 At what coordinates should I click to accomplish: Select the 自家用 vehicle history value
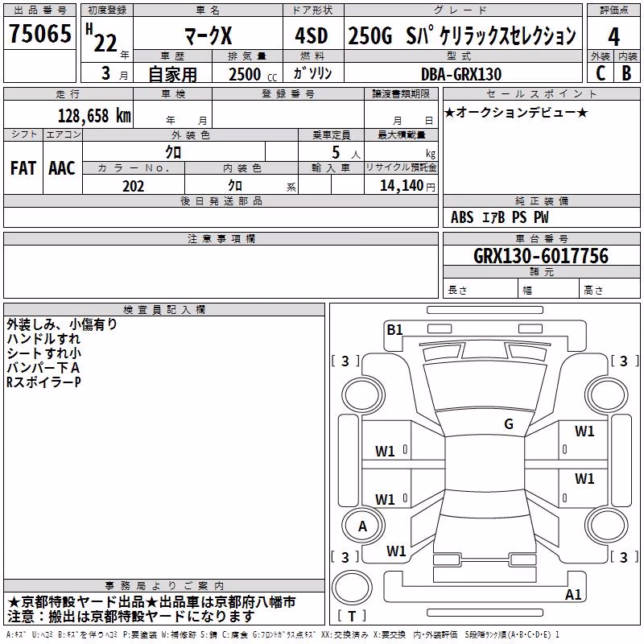tap(172, 74)
